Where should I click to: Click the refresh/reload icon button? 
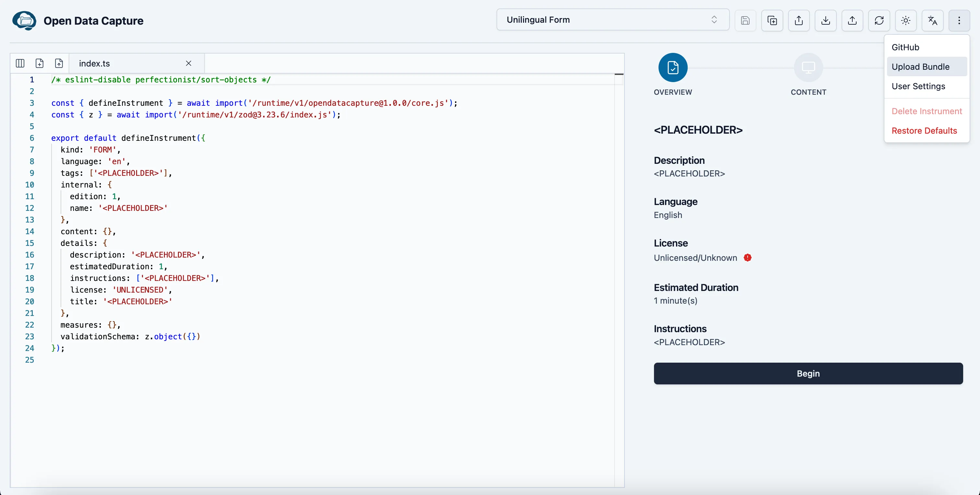879,20
